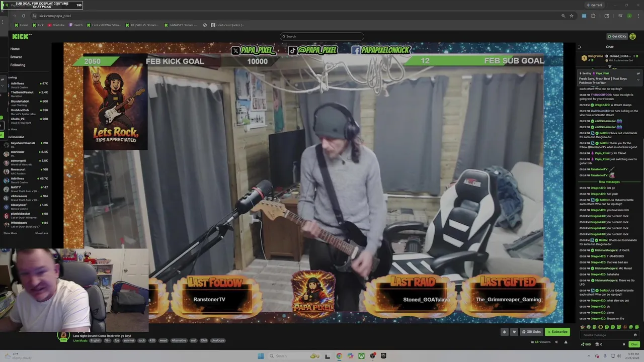The image size is (644, 362).
Task: Expand the recommended list with Show More
Action: (x=10, y=233)
